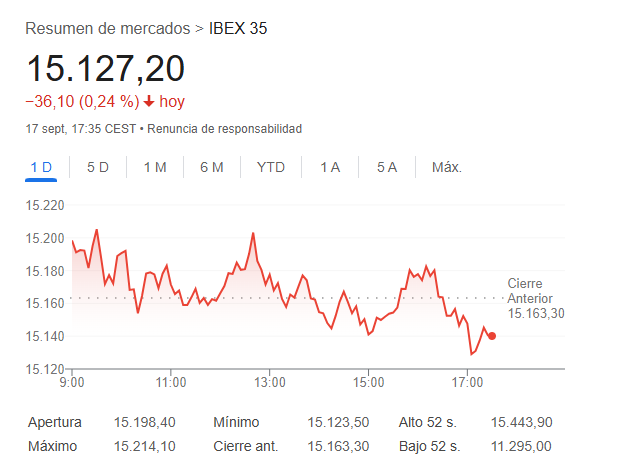Click the red down arrow icon beside hoy
620x465 pixels.
click(149, 102)
